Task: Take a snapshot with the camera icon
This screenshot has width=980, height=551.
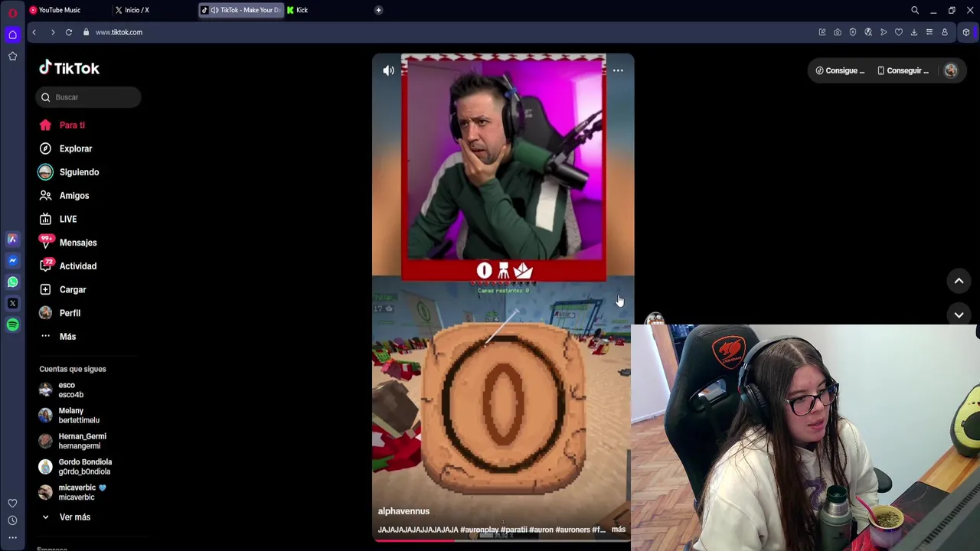Action: pyautogui.click(x=838, y=32)
